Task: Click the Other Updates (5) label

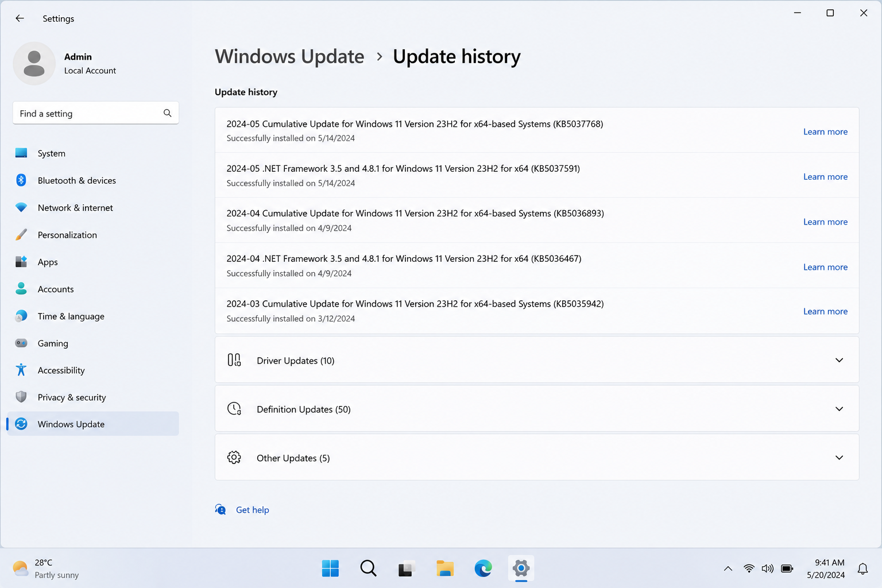Action: point(293,458)
